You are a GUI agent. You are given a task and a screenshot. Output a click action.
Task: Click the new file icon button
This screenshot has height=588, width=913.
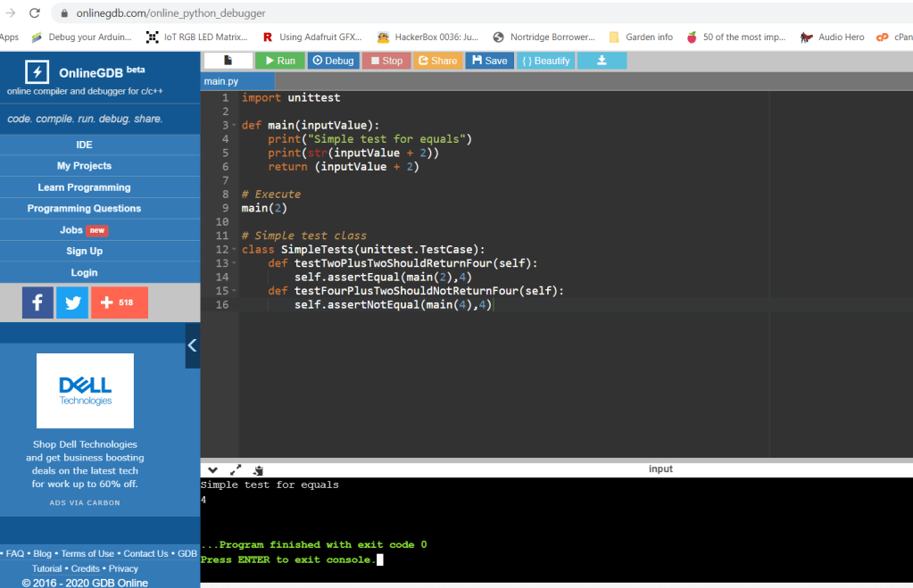[x=228, y=61]
